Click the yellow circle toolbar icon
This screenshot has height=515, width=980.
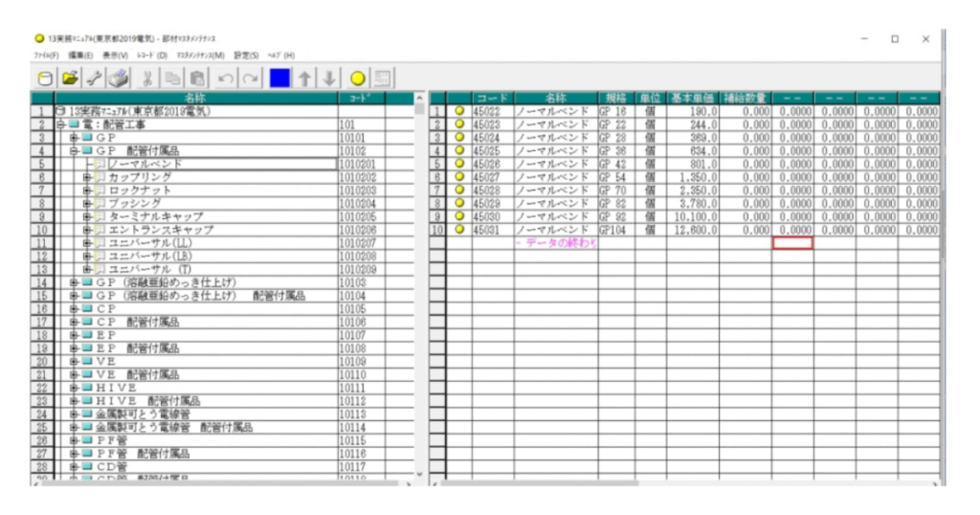point(358,78)
